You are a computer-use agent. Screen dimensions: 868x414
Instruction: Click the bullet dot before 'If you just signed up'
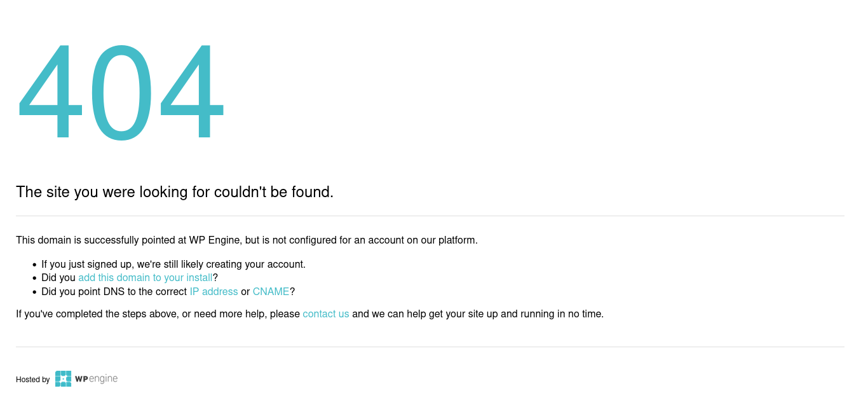coord(34,265)
